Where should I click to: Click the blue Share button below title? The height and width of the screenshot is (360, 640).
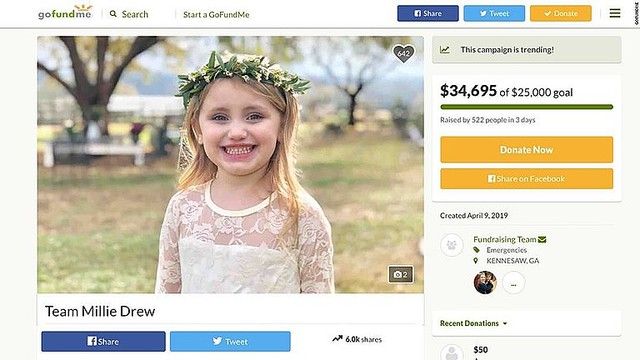103,342
